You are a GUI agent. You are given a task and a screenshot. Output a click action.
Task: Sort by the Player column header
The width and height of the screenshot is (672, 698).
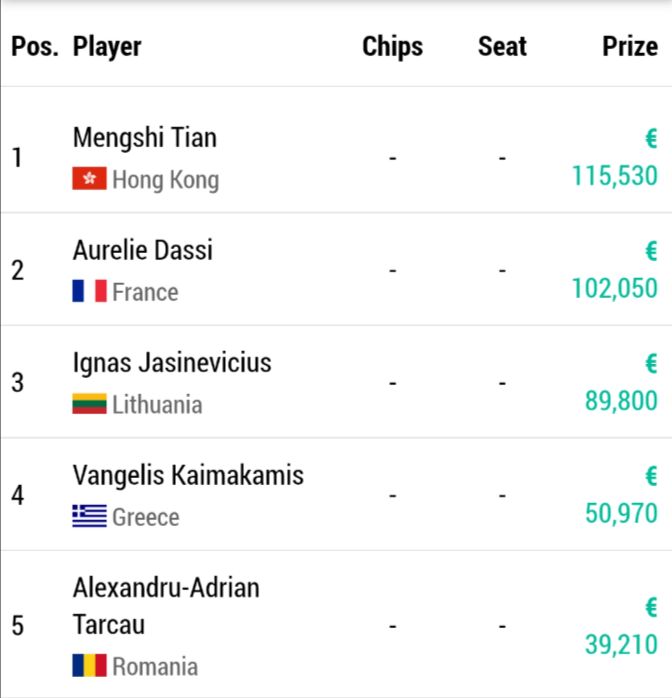[107, 46]
